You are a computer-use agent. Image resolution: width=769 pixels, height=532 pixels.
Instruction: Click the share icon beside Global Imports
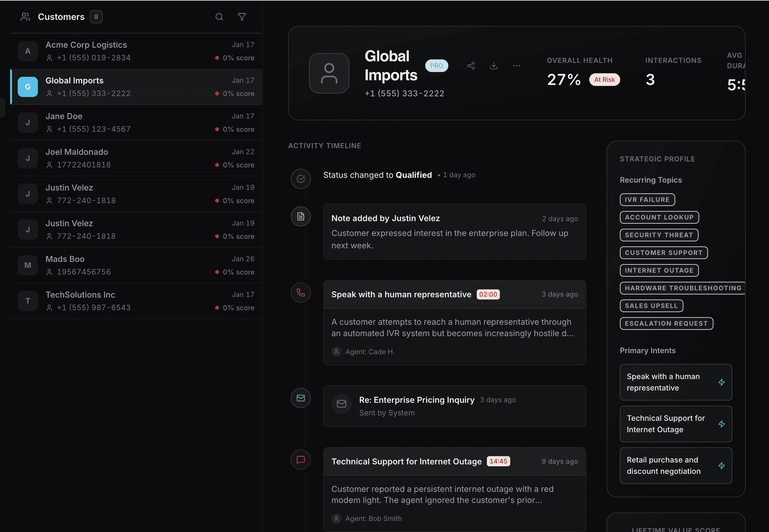(x=471, y=66)
